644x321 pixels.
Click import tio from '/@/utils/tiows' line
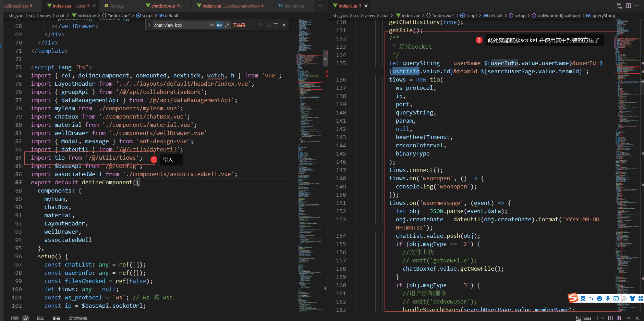pyautogui.click(x=86, y=158)
